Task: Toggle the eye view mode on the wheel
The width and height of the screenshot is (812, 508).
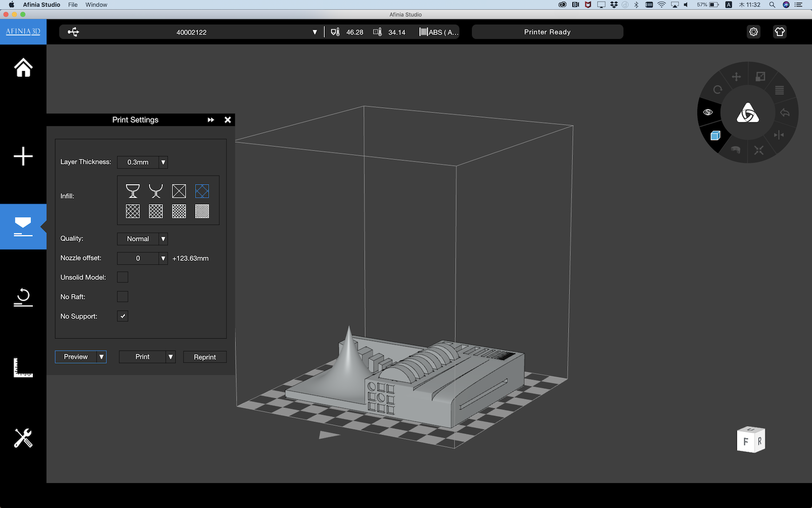Action: tap(708, 112)
